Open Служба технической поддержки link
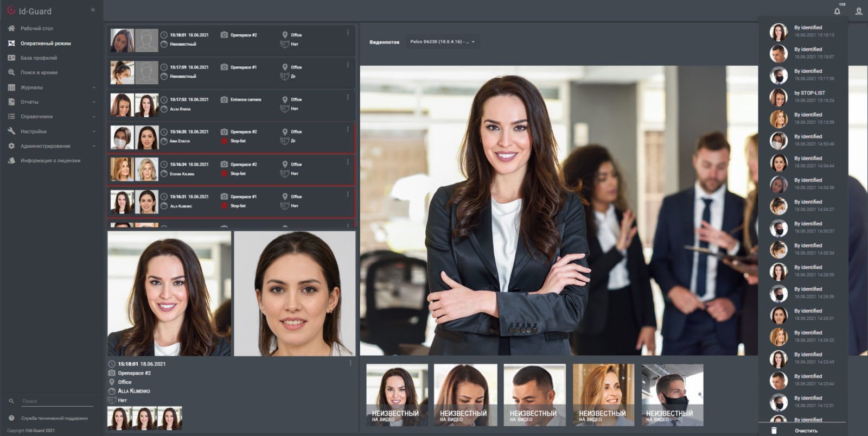Viewport: 868px width, 436px height. (54, 419)
